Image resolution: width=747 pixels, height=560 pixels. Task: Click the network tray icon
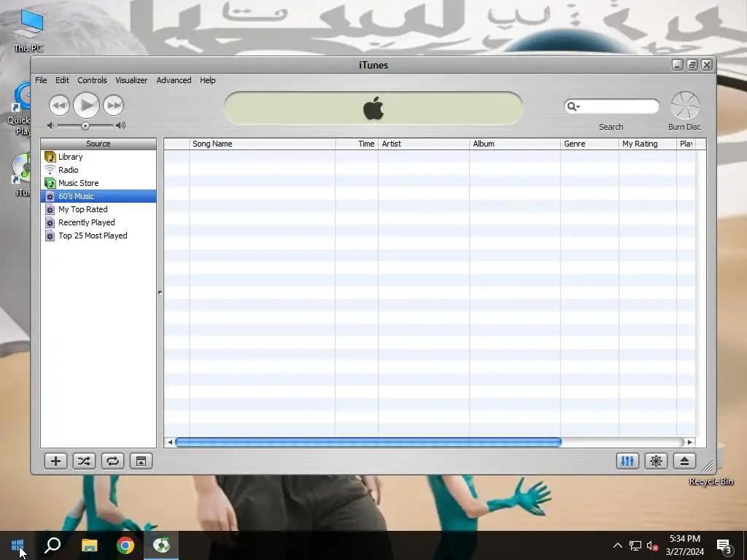pos(635,545)
